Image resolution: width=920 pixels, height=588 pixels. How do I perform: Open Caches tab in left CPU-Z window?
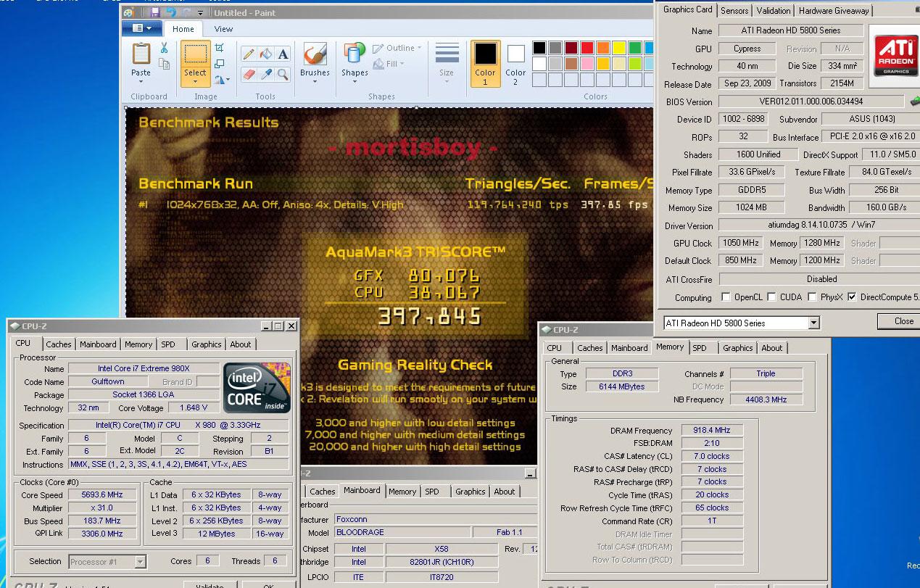click(x=59, y=344)
